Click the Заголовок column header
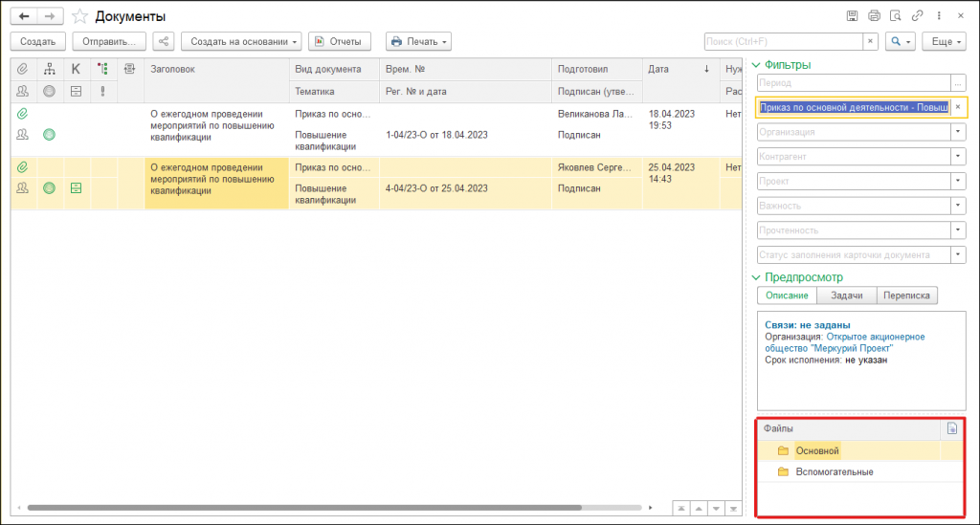This screenshot has width=980, height=525. coord(216,69)
